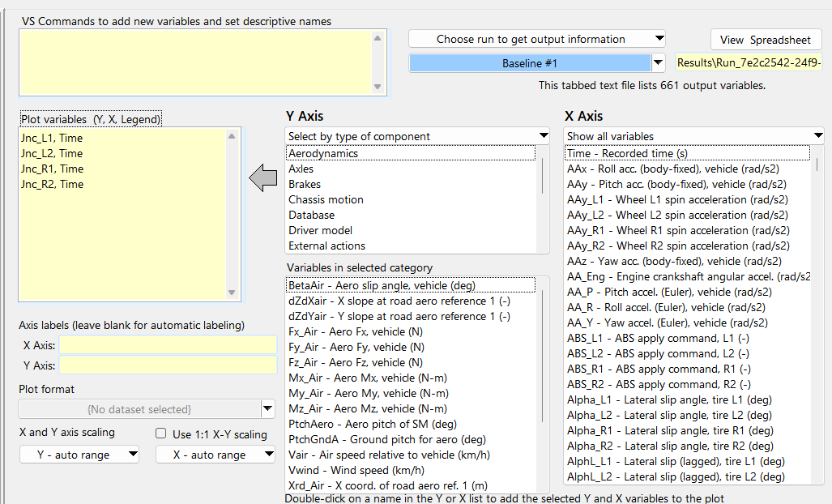Open the X - auto range scaling dropdown
This screenshot has height=504, width=832.
(x=215, y=455)
